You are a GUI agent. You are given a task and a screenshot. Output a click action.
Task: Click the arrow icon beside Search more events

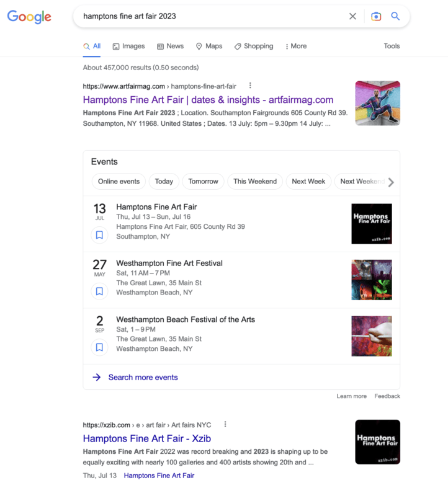(x=97, y=378)
